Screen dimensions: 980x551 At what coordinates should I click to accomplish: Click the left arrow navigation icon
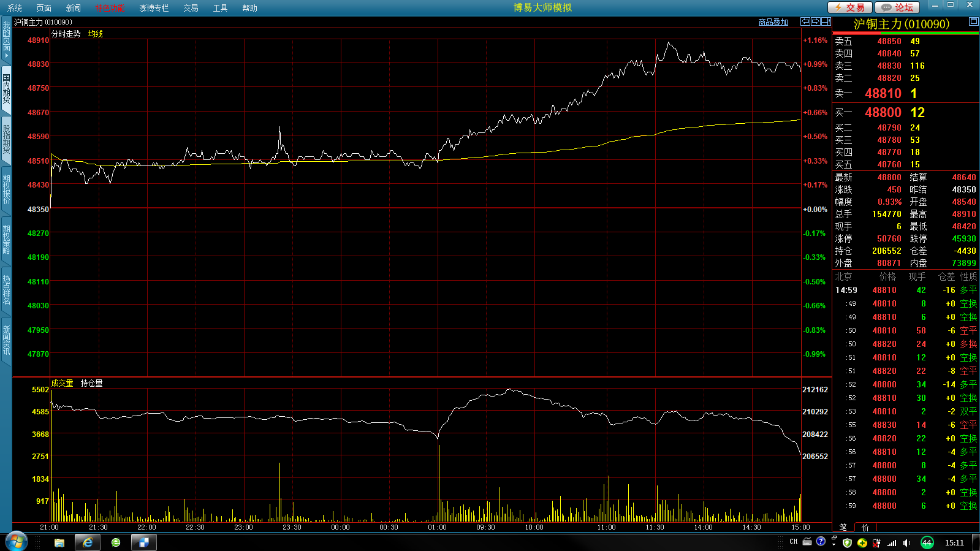805,21
